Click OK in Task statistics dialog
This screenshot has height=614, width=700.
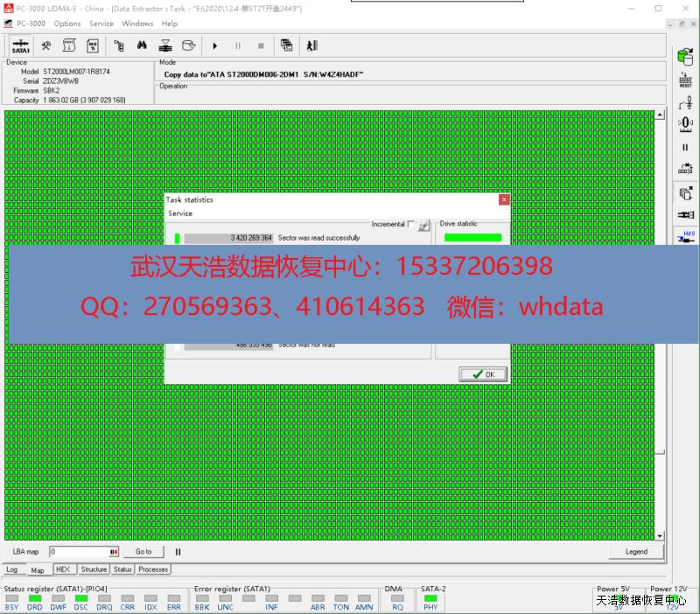(x=483, y=374)
